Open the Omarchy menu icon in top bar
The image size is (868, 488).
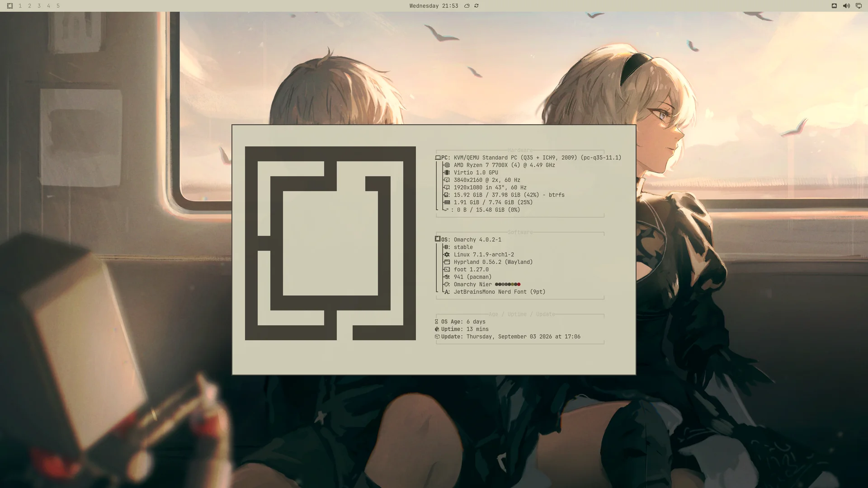point(10,6)
